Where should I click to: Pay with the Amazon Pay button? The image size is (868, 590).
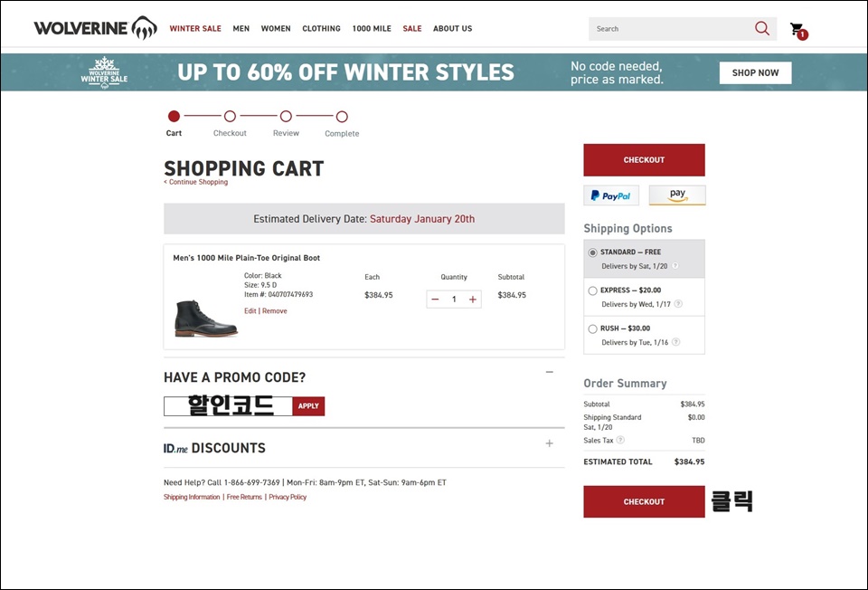point(677,195)
